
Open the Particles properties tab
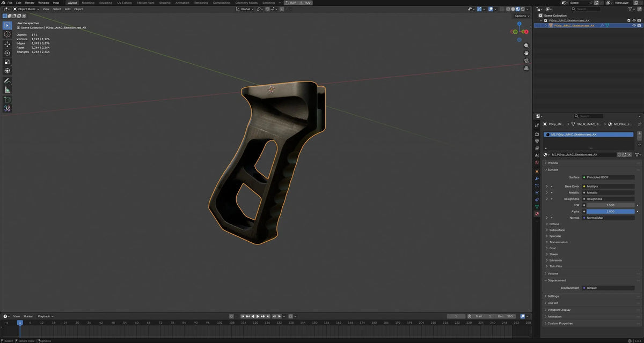click(537, 185)
